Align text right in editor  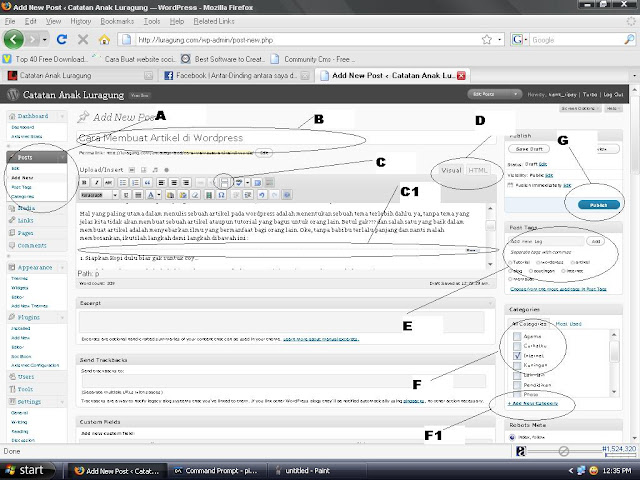tap(186, 182)
